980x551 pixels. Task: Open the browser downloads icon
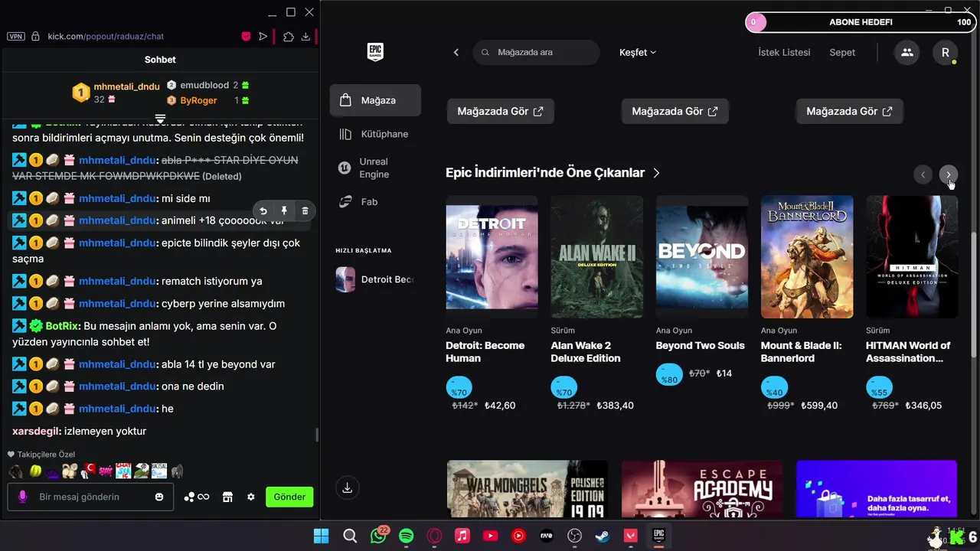[305, 36]
